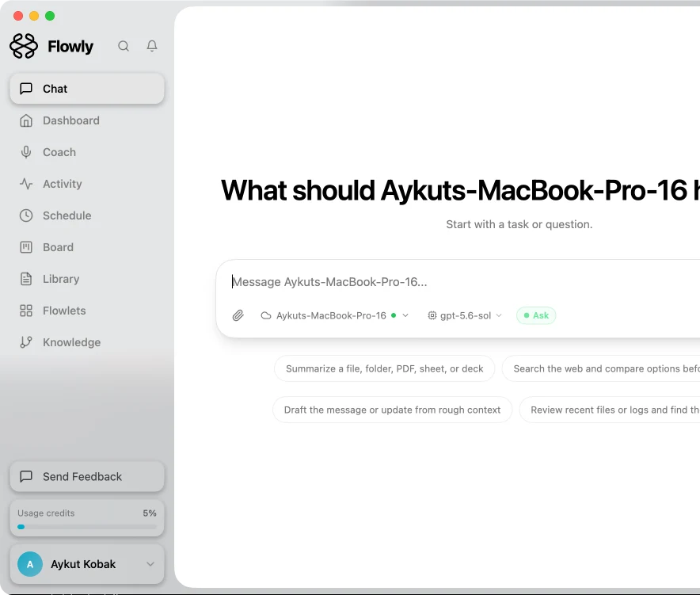Minimize the window with the yellow button

(34, 16)
